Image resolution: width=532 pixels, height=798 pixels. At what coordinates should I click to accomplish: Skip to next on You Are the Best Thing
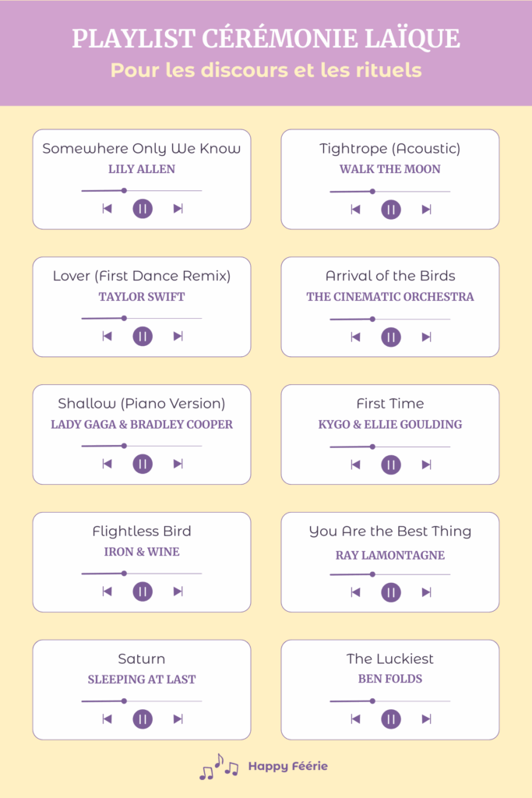[427, 592]
